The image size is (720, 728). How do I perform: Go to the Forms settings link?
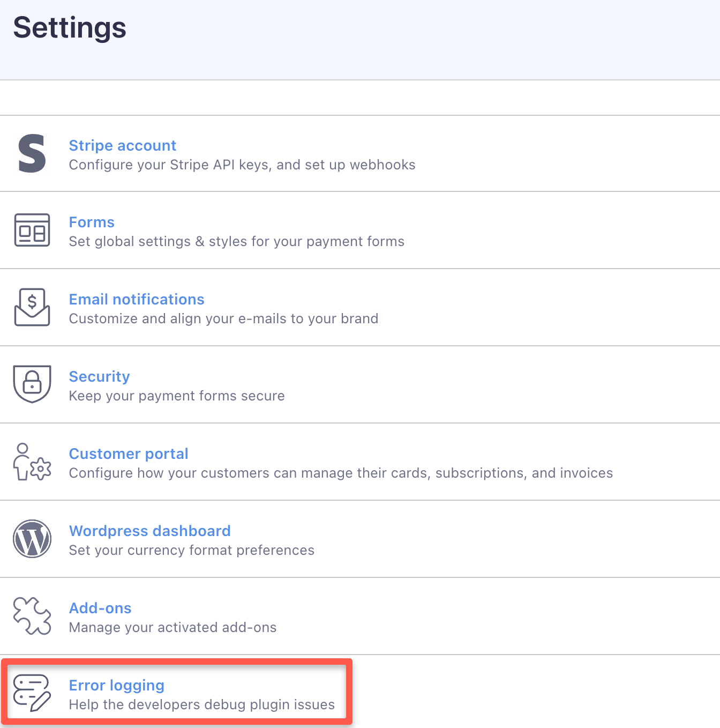point(92,222)
